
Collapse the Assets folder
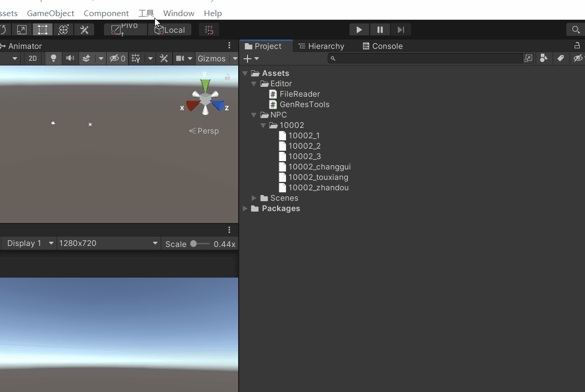click(245, 73)
